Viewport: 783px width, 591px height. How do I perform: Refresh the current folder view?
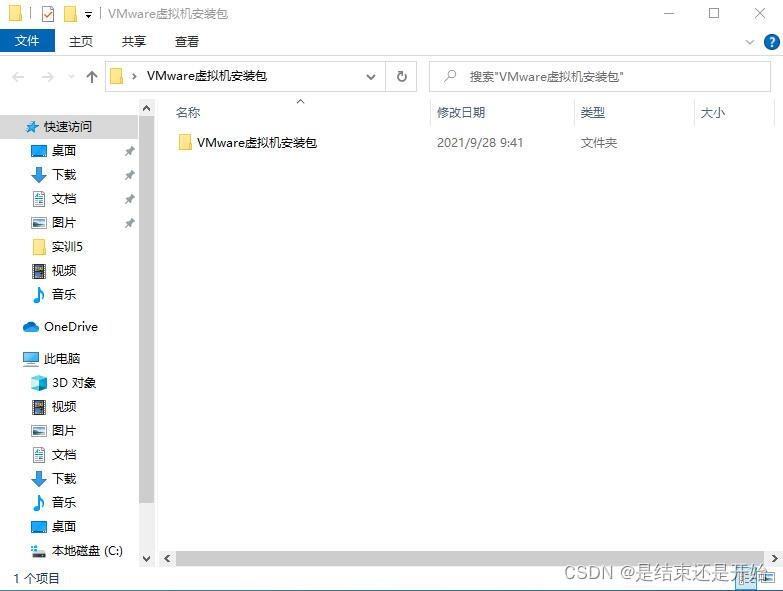point(401,77)
